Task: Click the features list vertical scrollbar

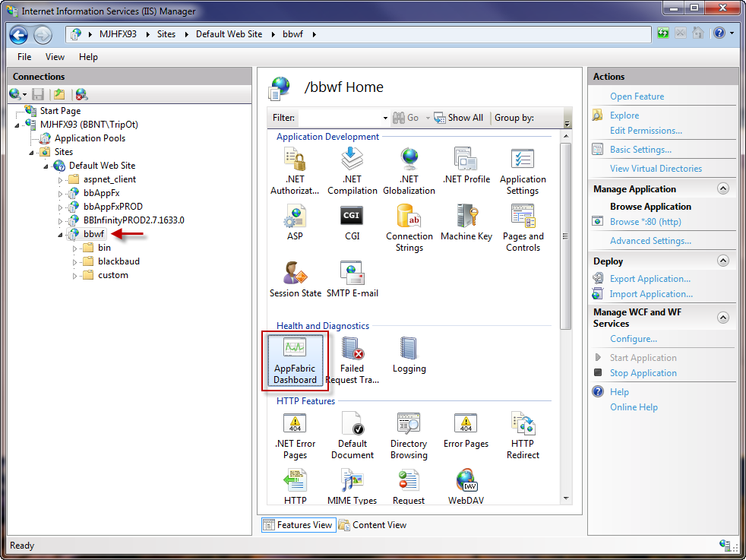Action: [x=565, y=236]
